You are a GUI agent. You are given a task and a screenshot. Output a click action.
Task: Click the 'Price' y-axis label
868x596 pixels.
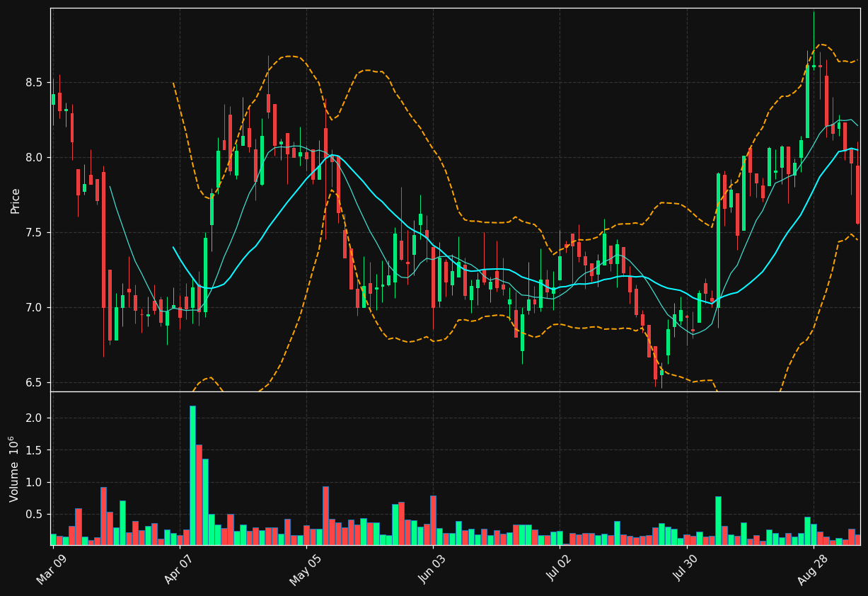pyautogui.click(x=15, y=200)
